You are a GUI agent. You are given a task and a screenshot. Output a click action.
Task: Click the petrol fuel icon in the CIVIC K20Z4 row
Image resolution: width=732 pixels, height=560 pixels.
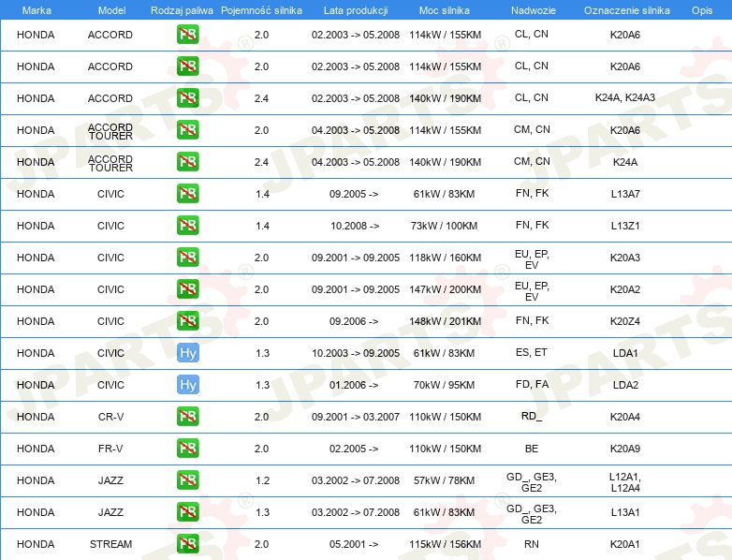(x=187, y=320)
